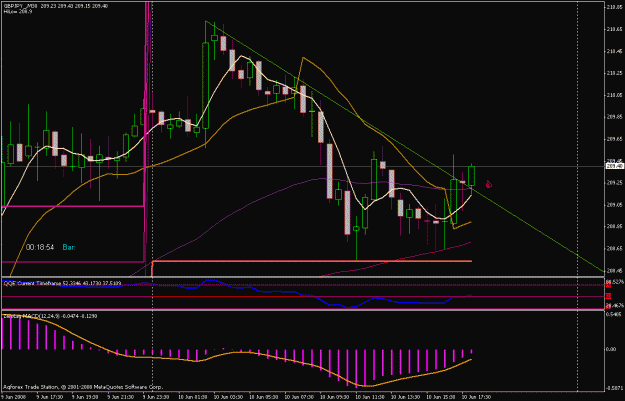The width and height of the screenshot is (625, 401).
Task: Click the 10 Jun 07:30 time axis label
Action: pos(300,397)
